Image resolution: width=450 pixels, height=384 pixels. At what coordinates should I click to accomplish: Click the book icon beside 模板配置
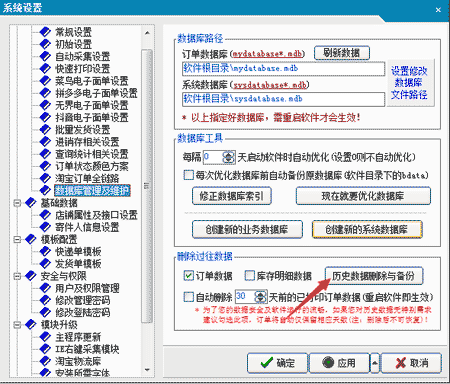(x=31, y=239)
